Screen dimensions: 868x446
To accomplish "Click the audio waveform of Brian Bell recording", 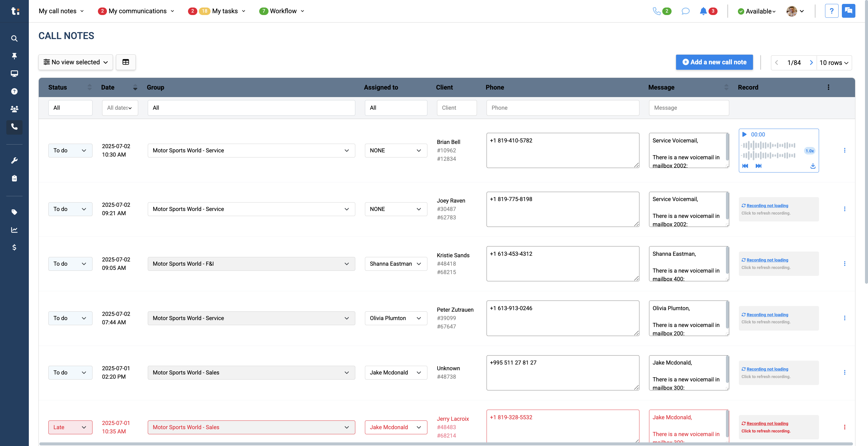I will point(768,150).
